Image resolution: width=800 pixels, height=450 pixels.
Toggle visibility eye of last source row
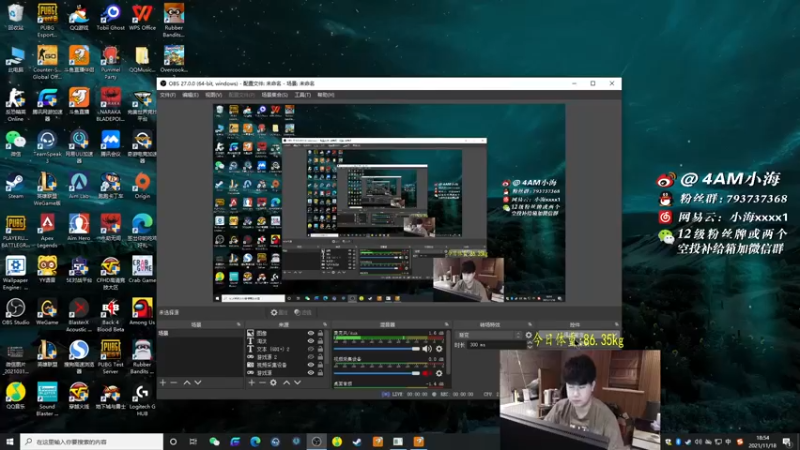click(311, 373)
